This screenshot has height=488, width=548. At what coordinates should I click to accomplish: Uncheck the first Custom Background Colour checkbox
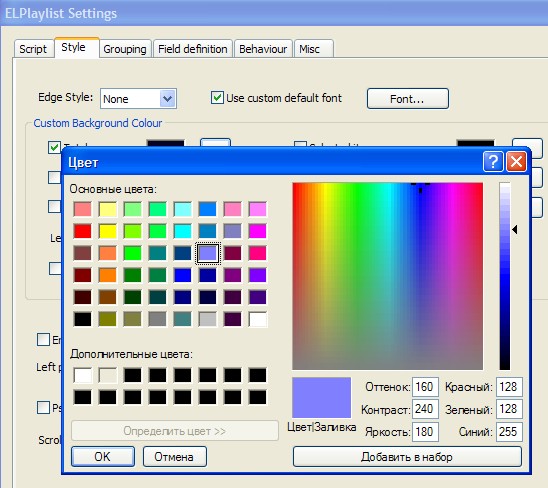[54, 147]
